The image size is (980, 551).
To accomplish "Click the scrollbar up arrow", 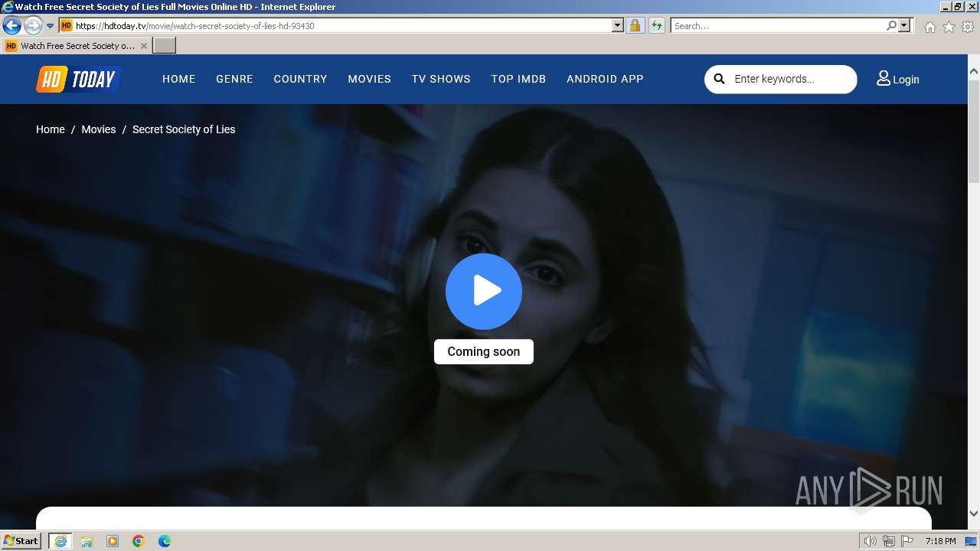I will tap(974, 71).
